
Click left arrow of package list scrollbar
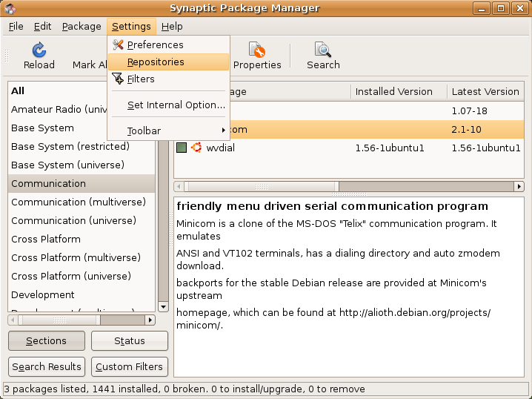tap(179, 186)
